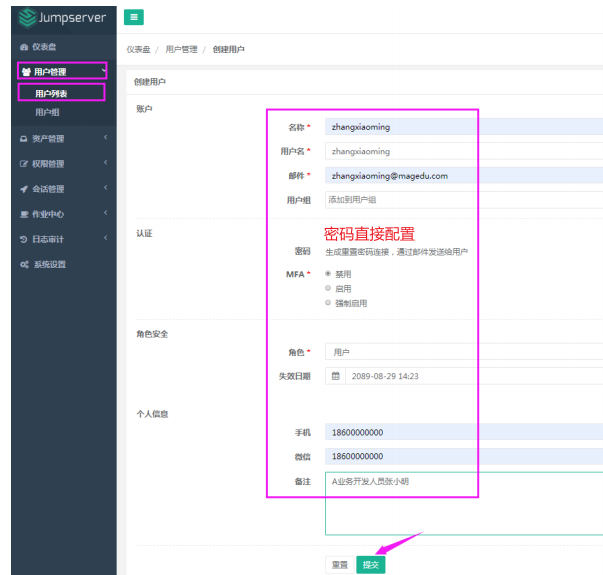
Task: Open 用户列表 submenu item
Action: [x=51, y=93]
